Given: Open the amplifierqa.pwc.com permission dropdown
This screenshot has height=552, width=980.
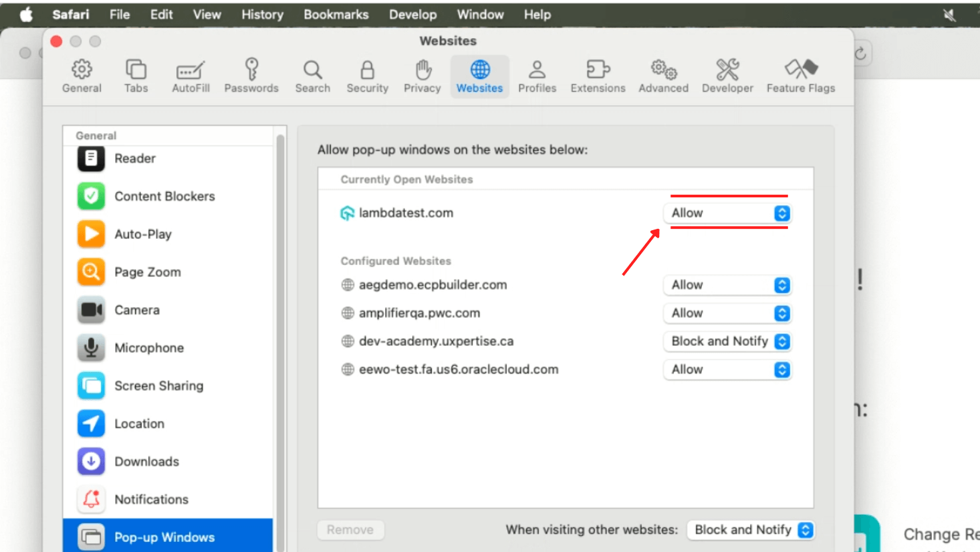Looking at the screenshot, I should pos(727,313).
